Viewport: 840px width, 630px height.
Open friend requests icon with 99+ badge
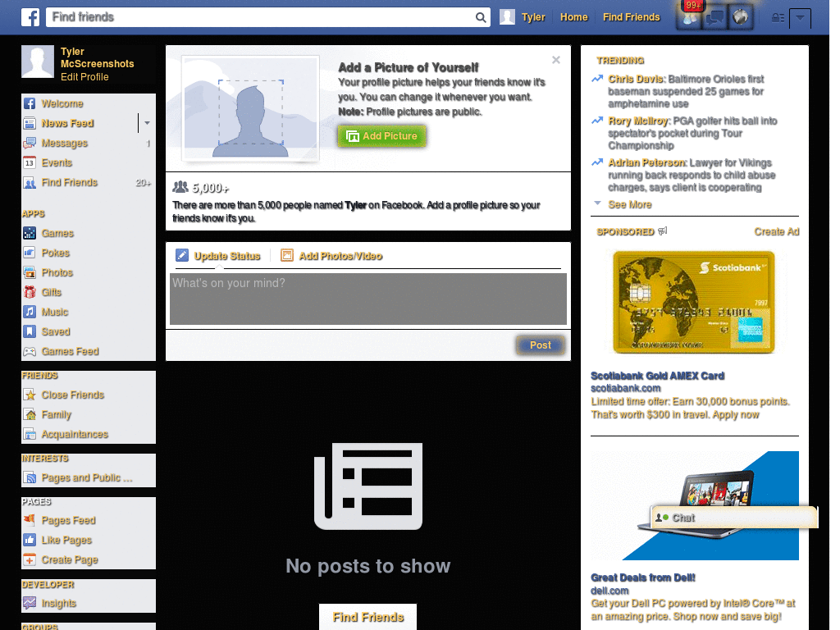pyautogui.click(x=689, y=18)
